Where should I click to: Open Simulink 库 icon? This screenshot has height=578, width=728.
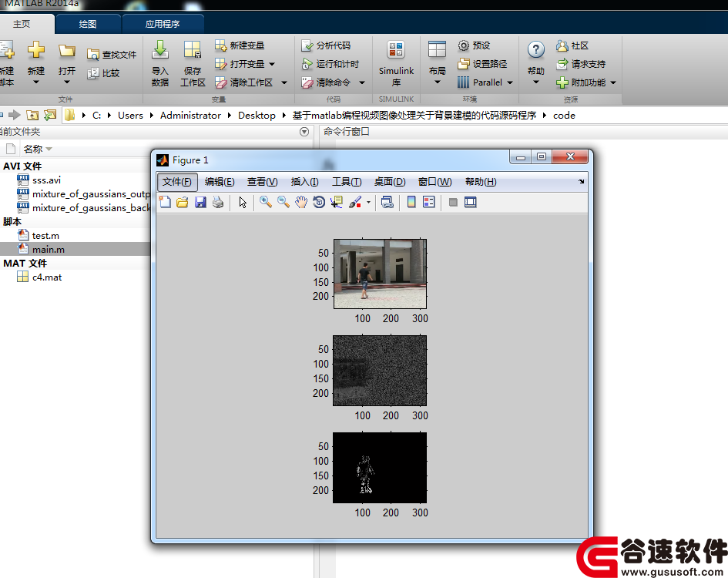[x=396, y=50]
